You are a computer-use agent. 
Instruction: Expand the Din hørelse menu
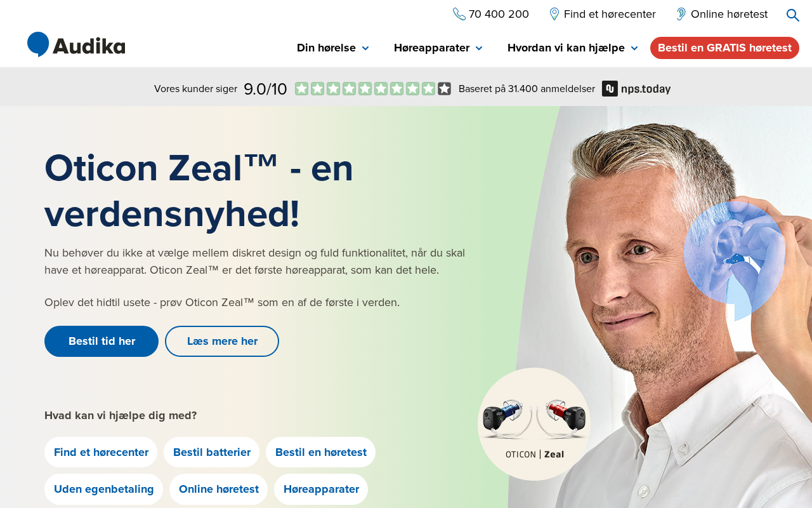click(x=333, y=48)
